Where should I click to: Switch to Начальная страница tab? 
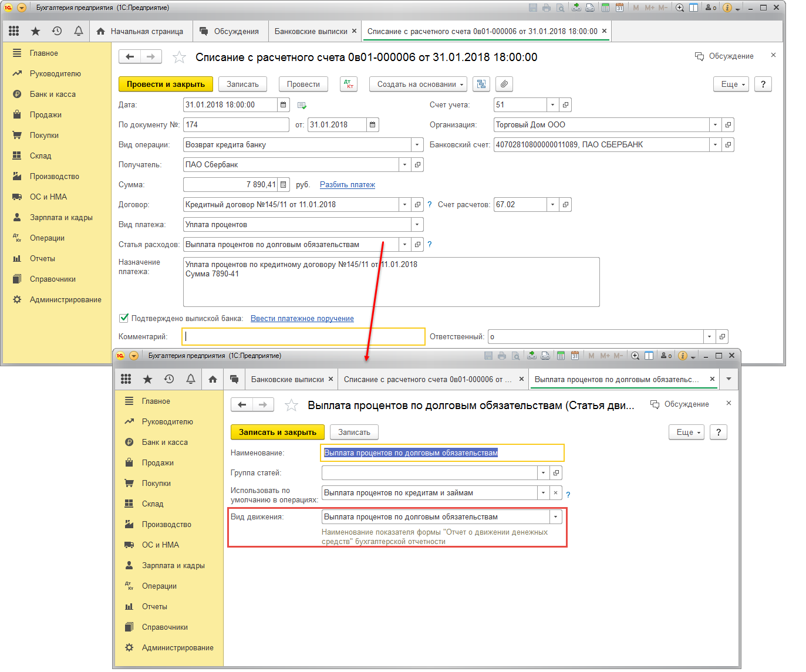click(x=140, y=31)
